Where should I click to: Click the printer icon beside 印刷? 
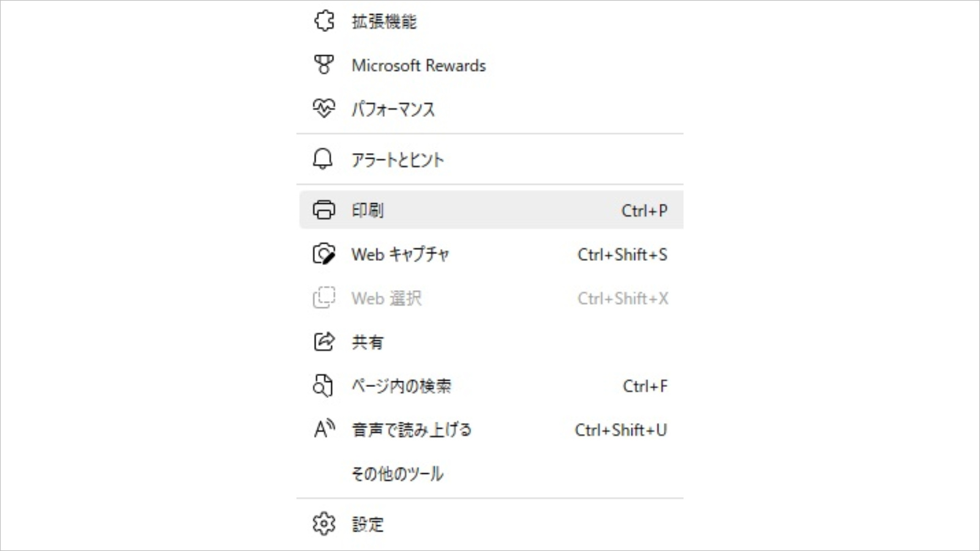tap(324, 210)
